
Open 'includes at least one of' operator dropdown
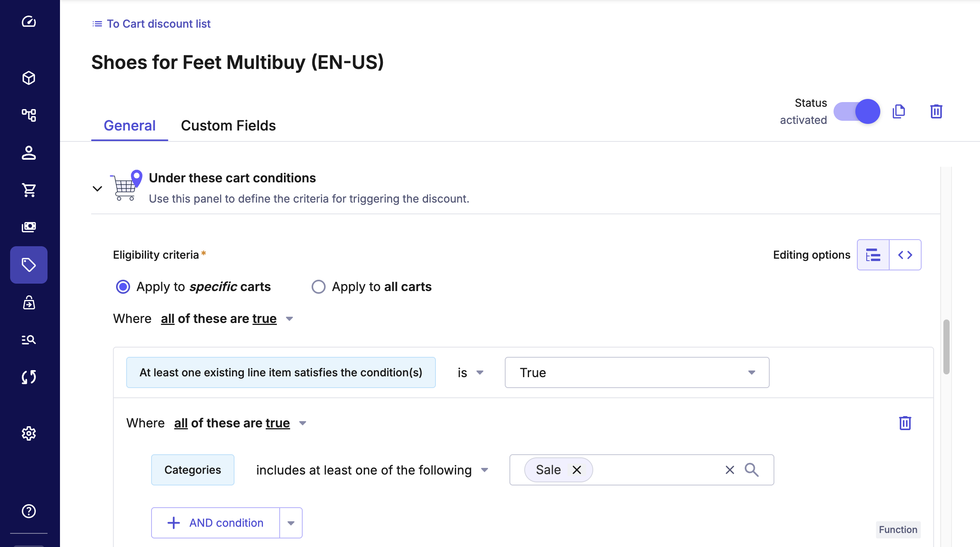click(372, 470)
